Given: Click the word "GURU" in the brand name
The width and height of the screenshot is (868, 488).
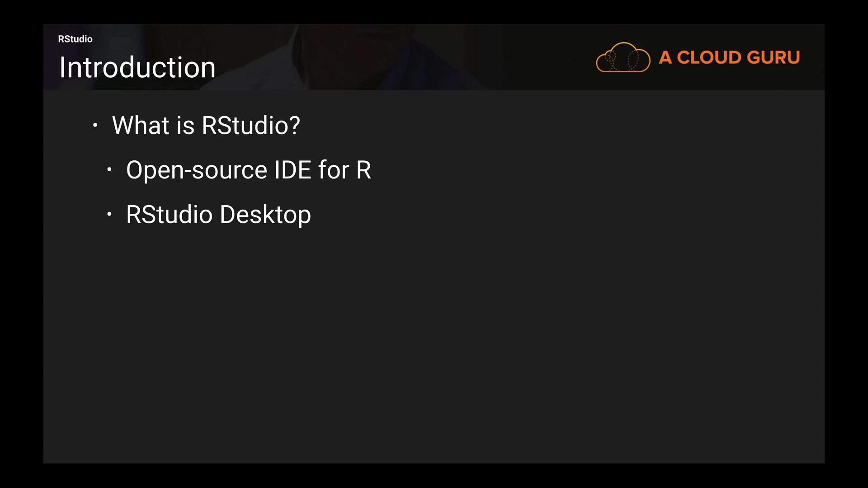Looking at the screenshot, I should pos(774,58).
